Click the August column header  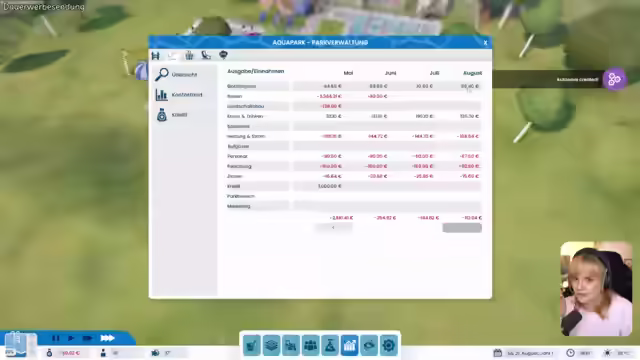tap(472, 73)
